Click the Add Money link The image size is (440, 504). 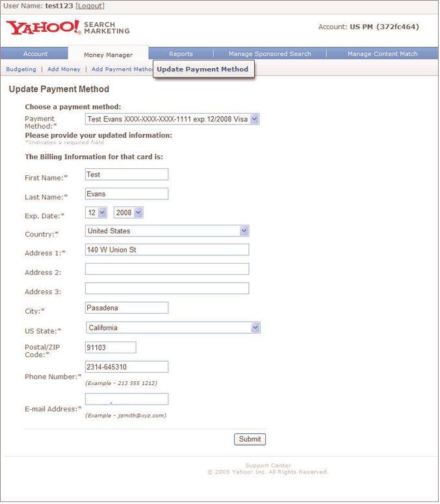pos(63,69)
